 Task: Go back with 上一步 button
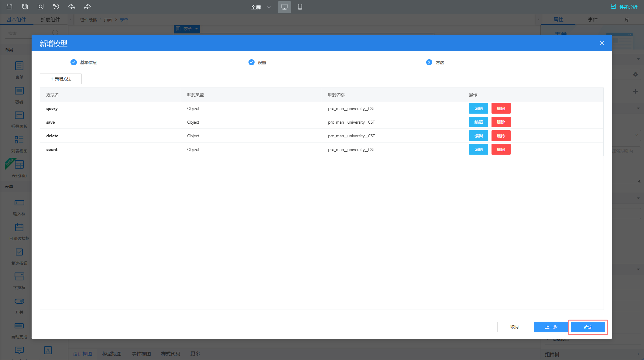click(551, 327)
